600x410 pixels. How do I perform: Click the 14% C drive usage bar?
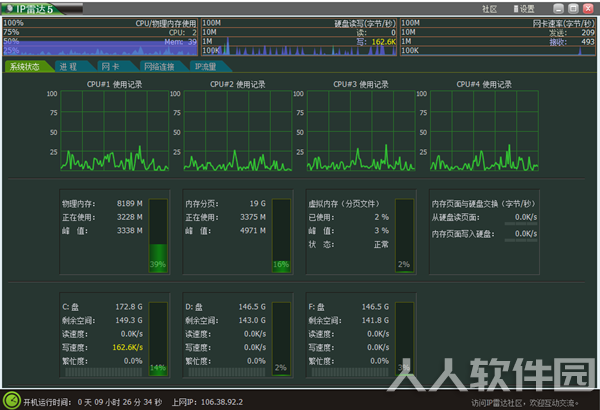click(158, 339)
